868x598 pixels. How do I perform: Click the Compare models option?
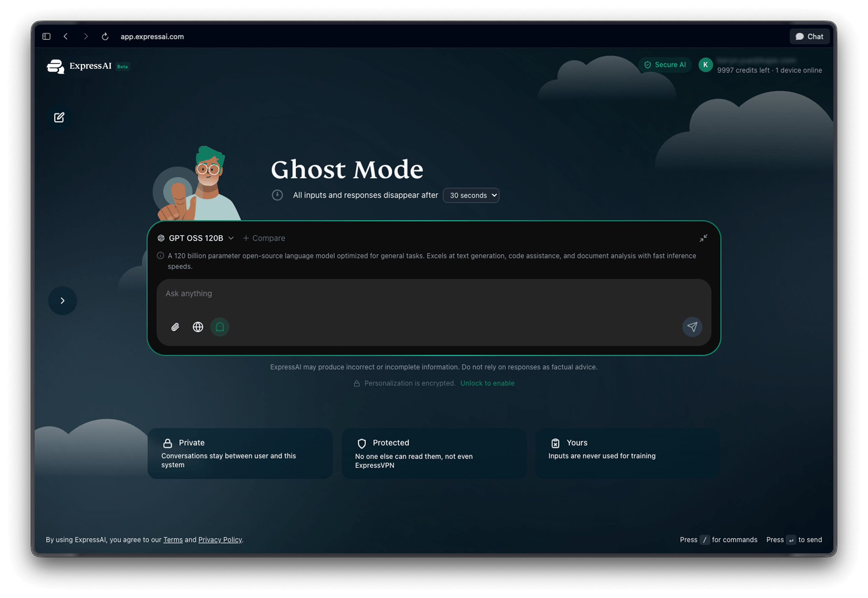tap(264, 238)
